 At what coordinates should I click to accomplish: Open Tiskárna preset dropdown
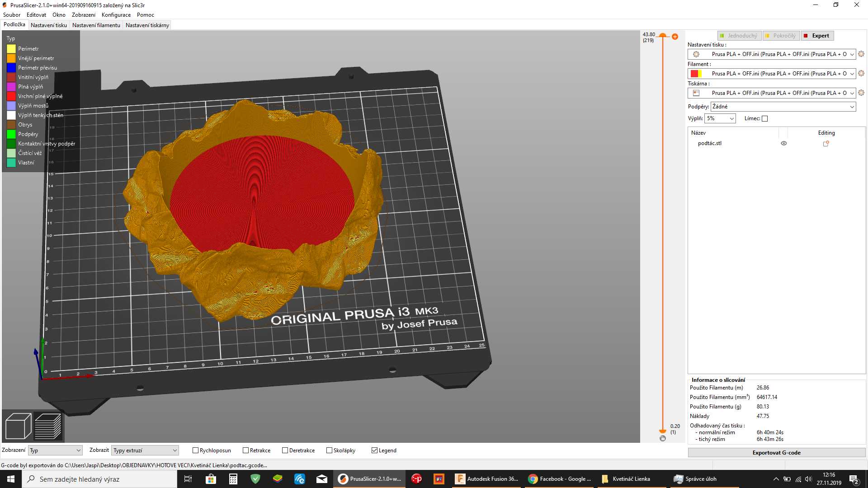[772, 93]
